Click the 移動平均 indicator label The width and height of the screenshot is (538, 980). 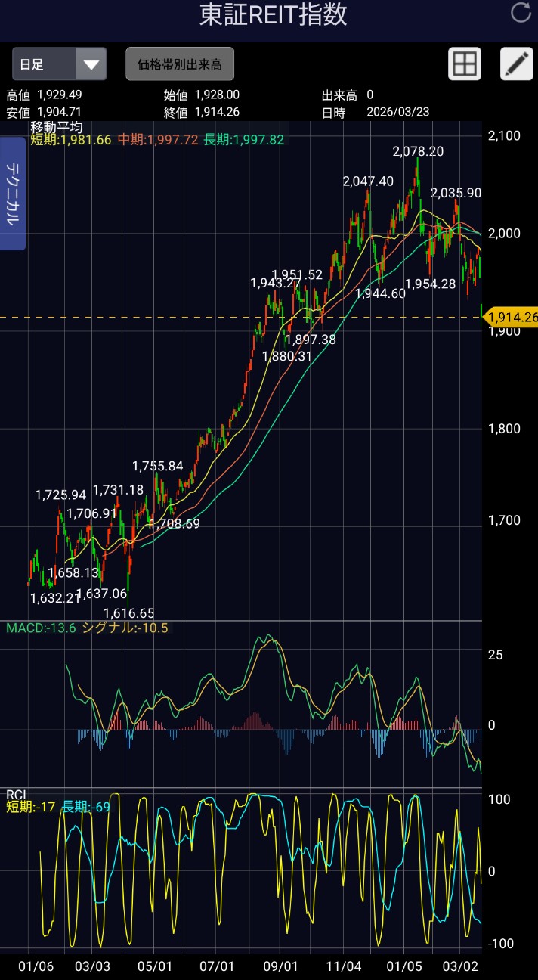tap(56, 127)
